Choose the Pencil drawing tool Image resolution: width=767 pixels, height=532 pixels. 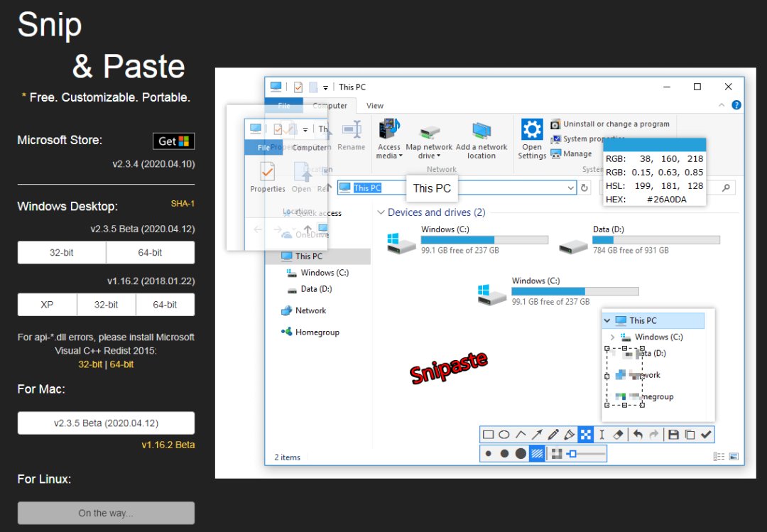point(553,435)
